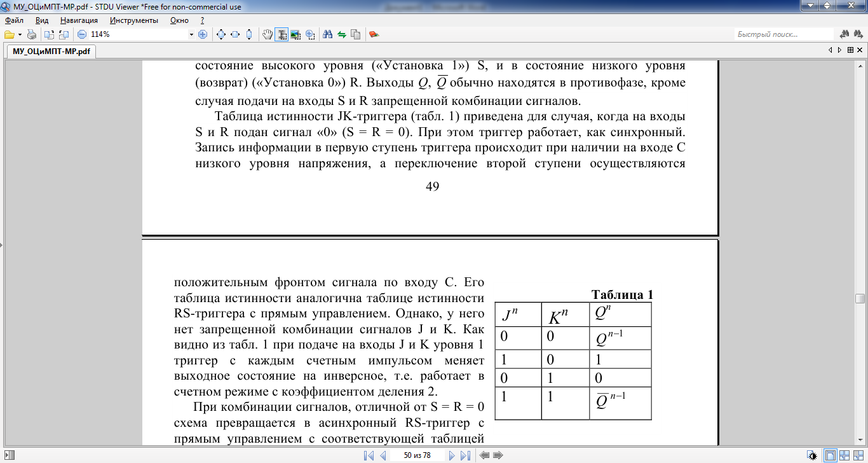This screenshot has height=463, width=868.
Task: Toggle cover page layout view
Action: pyautogui.click(x=858, y=455)
